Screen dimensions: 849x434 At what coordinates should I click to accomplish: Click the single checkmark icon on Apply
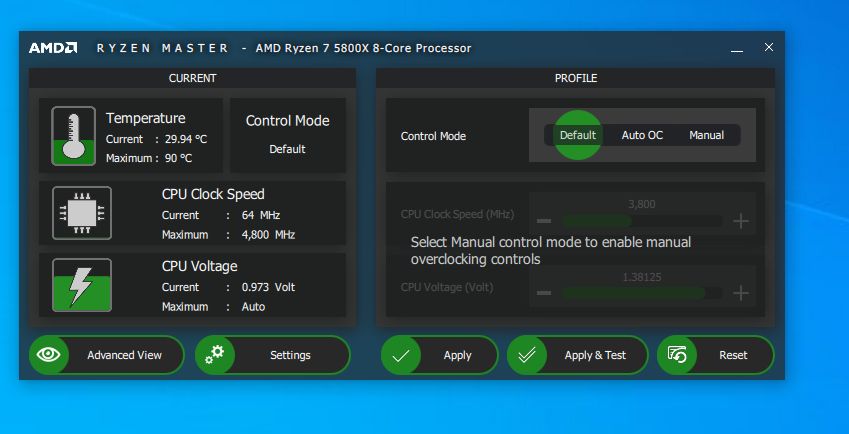click(x=401, y=356)
